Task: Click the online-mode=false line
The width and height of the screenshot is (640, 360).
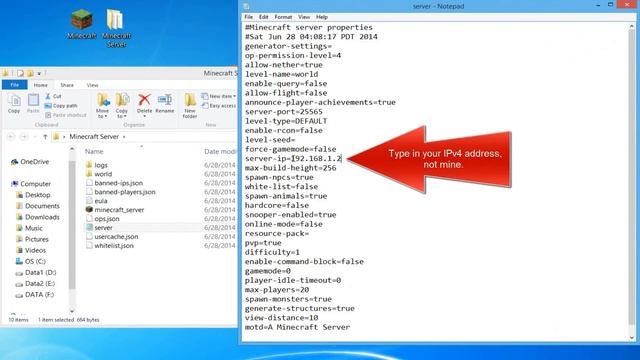Action: (x=284, y=224)
